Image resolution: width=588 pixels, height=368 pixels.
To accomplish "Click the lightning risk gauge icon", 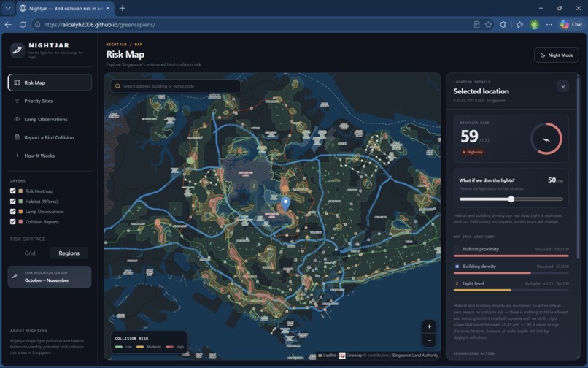I will point(546,139).
